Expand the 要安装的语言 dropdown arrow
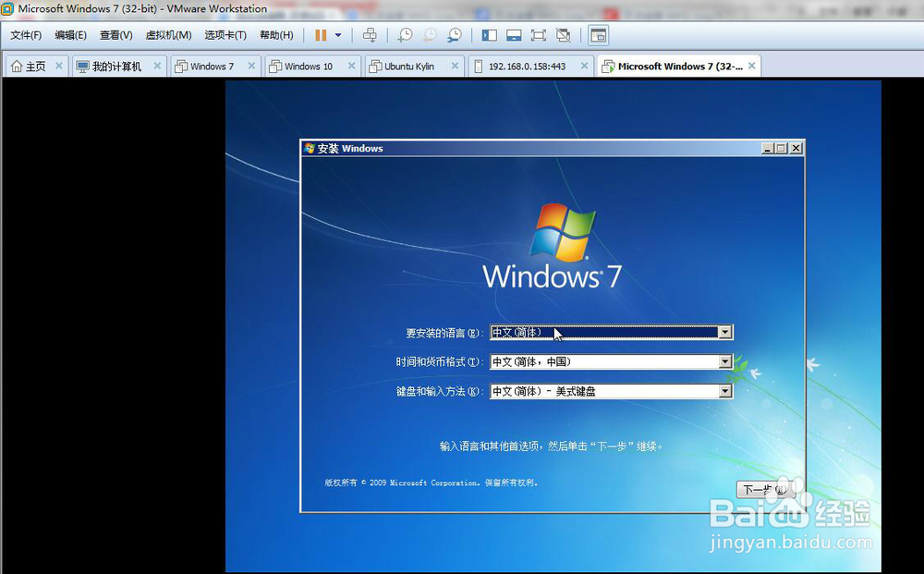This screenshot has width=924, height=574. (x=724, y=333)
